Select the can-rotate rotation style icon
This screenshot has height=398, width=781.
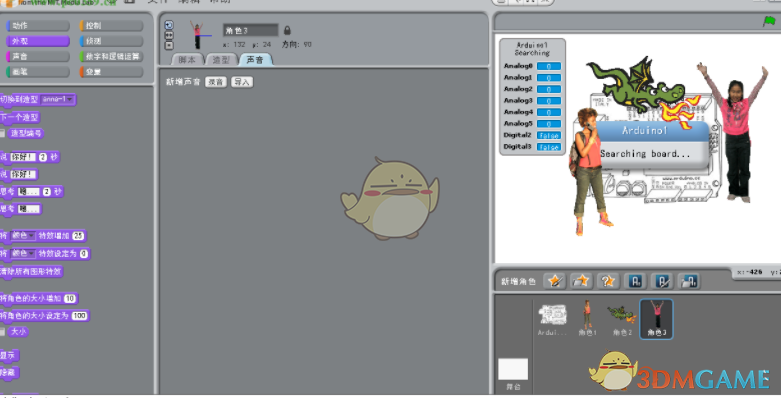tap(169, 25)
